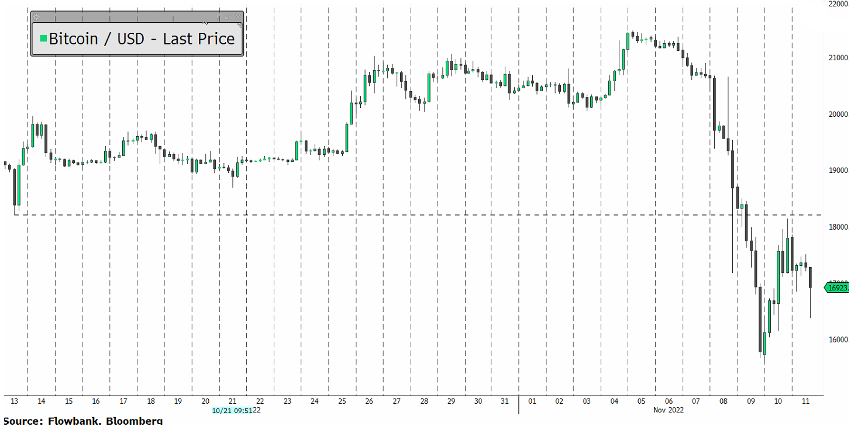868x430 pixels.
Task: Click date 26 on the time axis
Action: pyautogui.click(x=369, y=401)
